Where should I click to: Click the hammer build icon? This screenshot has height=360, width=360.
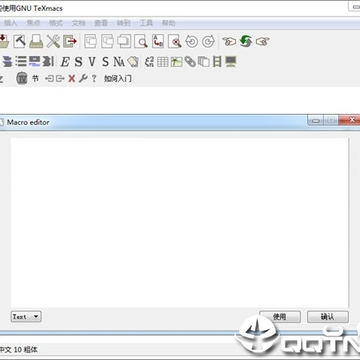(x=20, y=41)
